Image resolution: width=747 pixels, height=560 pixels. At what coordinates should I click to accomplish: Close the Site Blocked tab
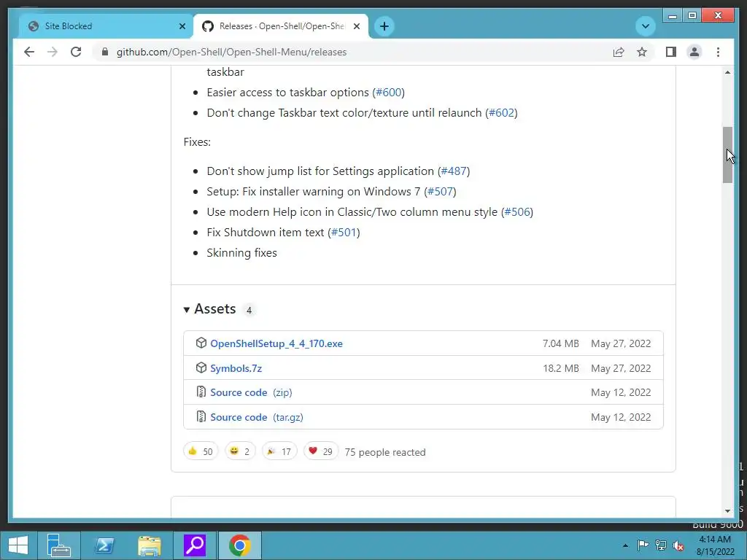tap(182, 26)
